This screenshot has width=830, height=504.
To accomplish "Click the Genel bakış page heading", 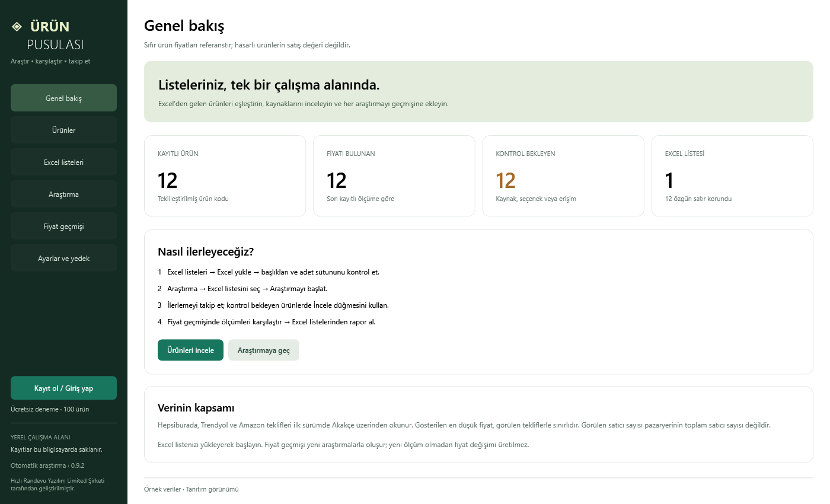I will (184, 26).
